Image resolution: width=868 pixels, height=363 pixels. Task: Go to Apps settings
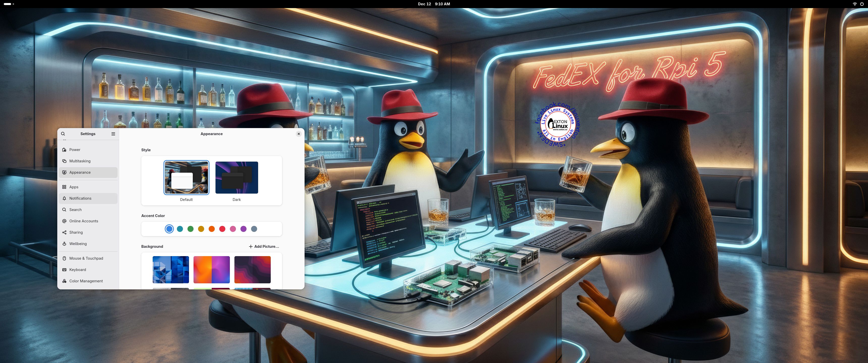88,187
